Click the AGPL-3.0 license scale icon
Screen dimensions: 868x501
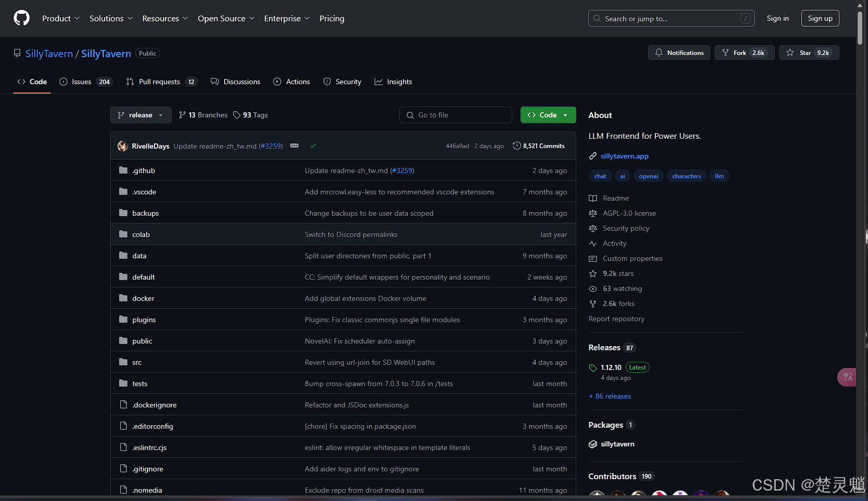point(593,214)
